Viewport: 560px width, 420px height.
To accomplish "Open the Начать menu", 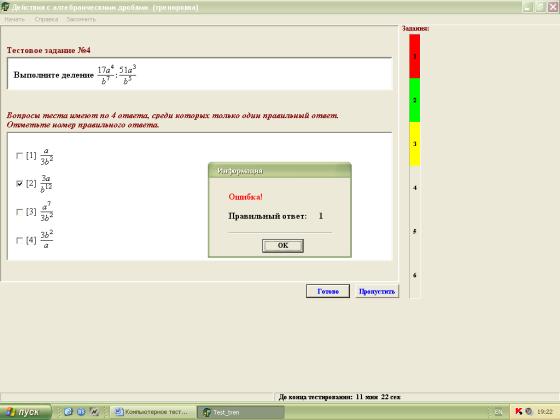I will pyautogui.click(x=15, y=19).
